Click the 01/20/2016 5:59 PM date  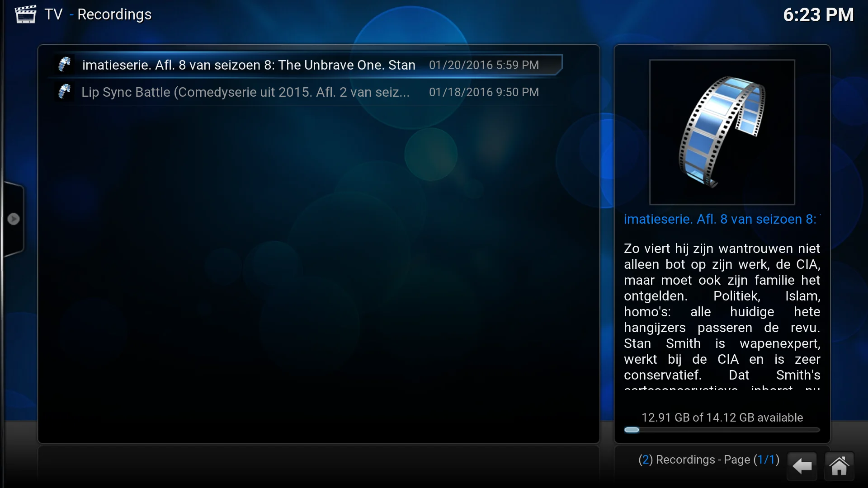click(484, 65)
